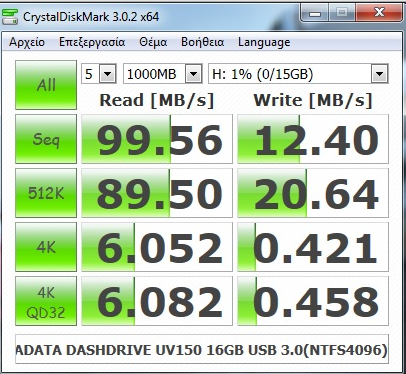Minimize the CrystalDiskMark window
This screenshot has height=374, width=406.
315,13
